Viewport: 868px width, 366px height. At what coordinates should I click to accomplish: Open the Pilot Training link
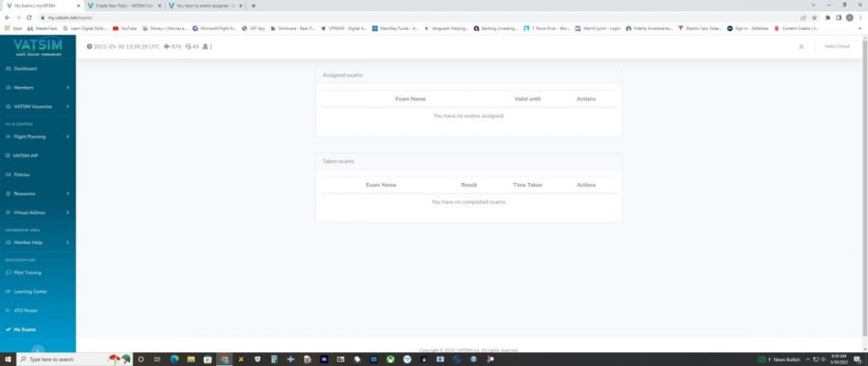point(27,272)
